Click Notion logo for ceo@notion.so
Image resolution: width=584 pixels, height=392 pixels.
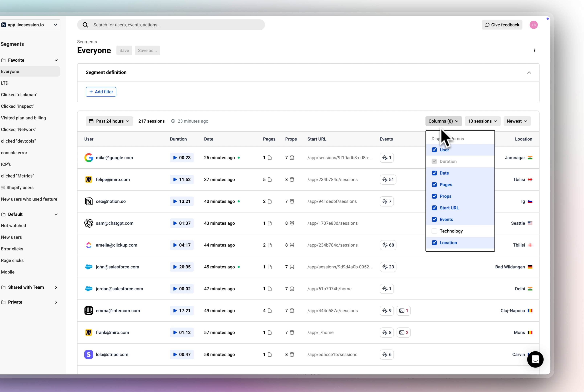tap(89, 201)
